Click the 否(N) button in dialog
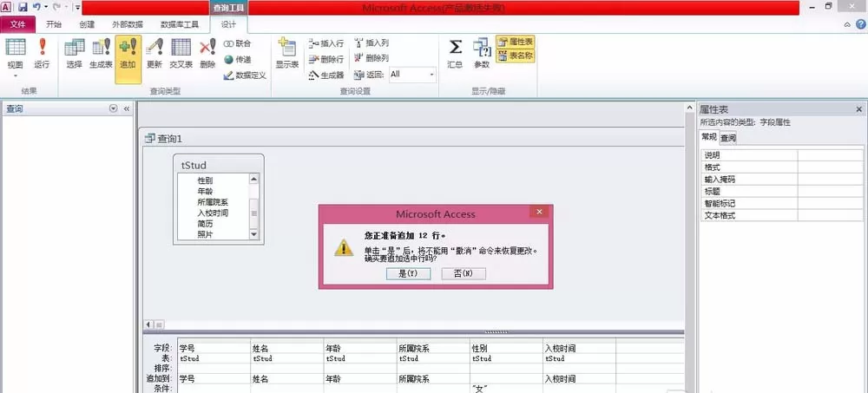Image resolution: width=868 pixels, height=393 pixels. pos(464,273)
